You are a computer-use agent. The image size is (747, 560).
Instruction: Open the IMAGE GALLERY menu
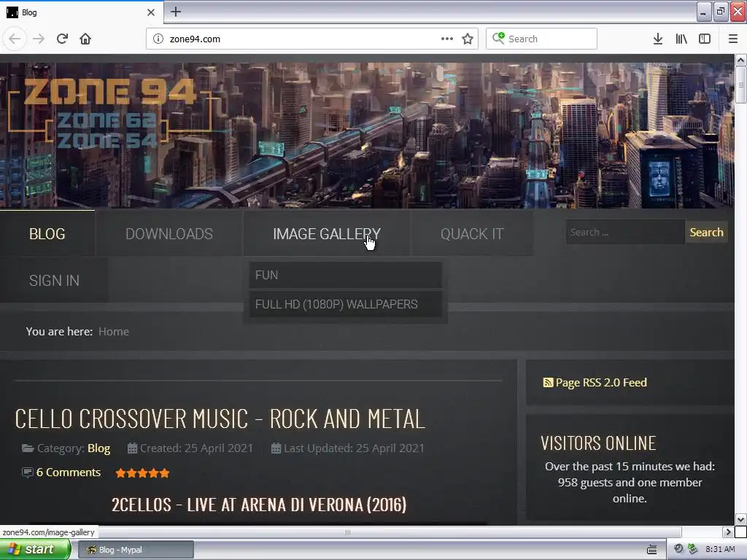pos(327,234)
